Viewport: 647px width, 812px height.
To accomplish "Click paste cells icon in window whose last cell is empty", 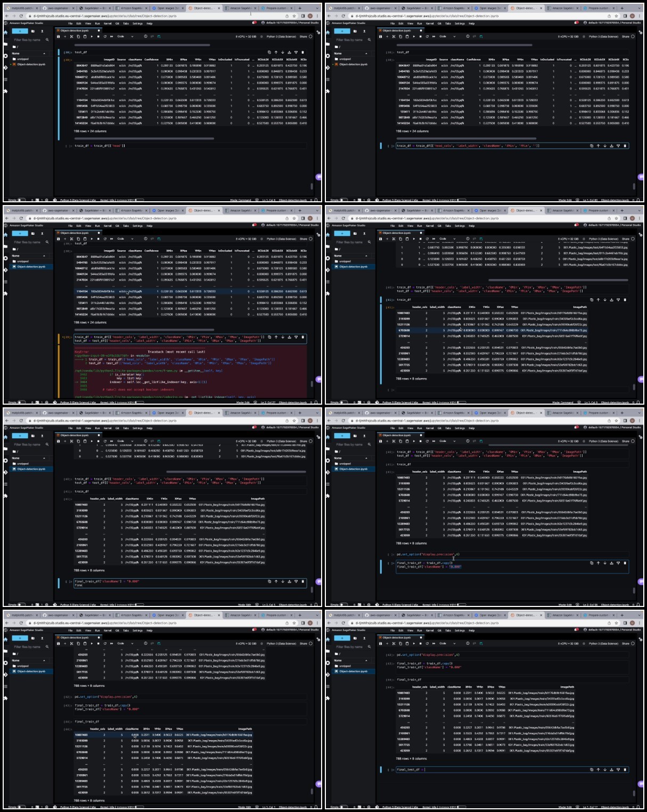I will (407, 239).
